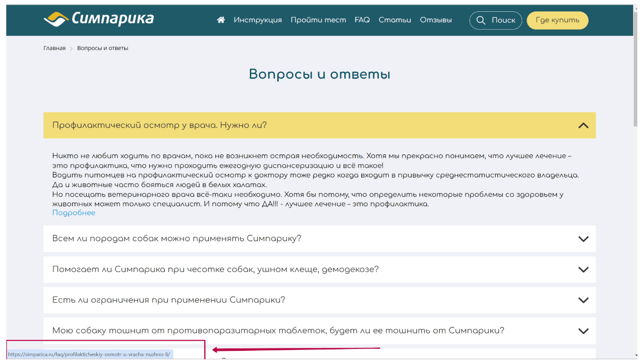Open the Отзывы section
The height and width of the screenshot is (364, 640).
point(436,20)
